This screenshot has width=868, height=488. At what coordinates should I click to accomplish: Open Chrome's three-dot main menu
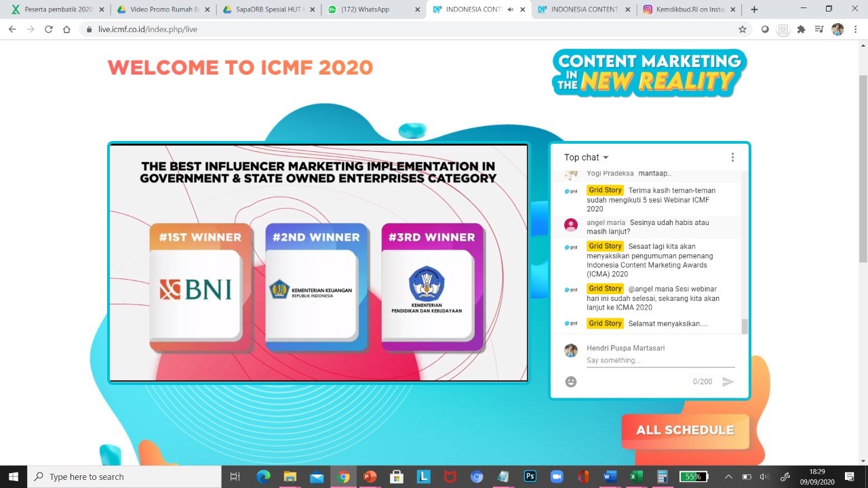(x=855, y=29)
